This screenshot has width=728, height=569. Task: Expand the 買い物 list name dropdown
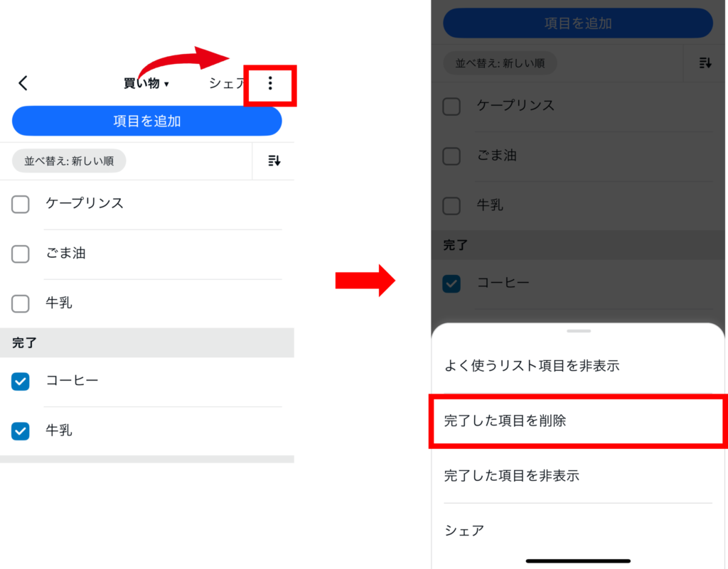pyautogui.click(x=146, y=84)
